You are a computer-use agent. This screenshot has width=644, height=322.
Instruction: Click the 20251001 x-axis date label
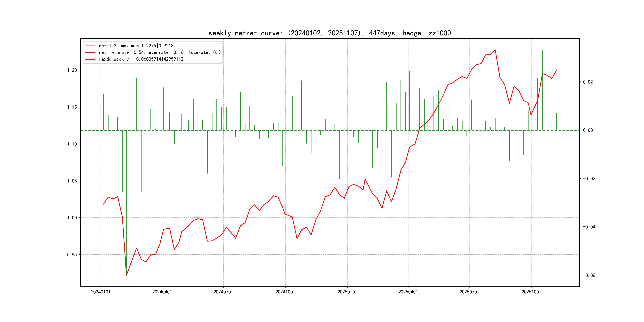pos(531,292)
